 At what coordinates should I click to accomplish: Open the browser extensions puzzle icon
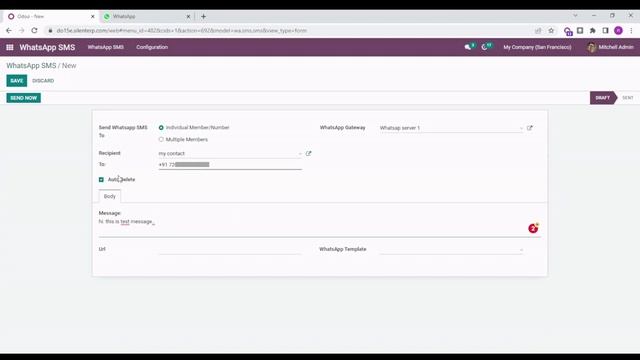[x=593, y=31]
